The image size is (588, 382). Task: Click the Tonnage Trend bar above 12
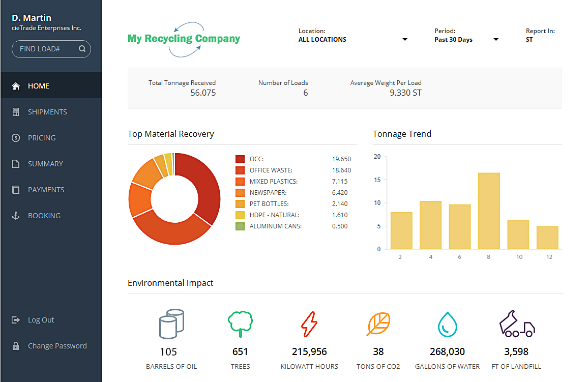(x=547, y=238)
